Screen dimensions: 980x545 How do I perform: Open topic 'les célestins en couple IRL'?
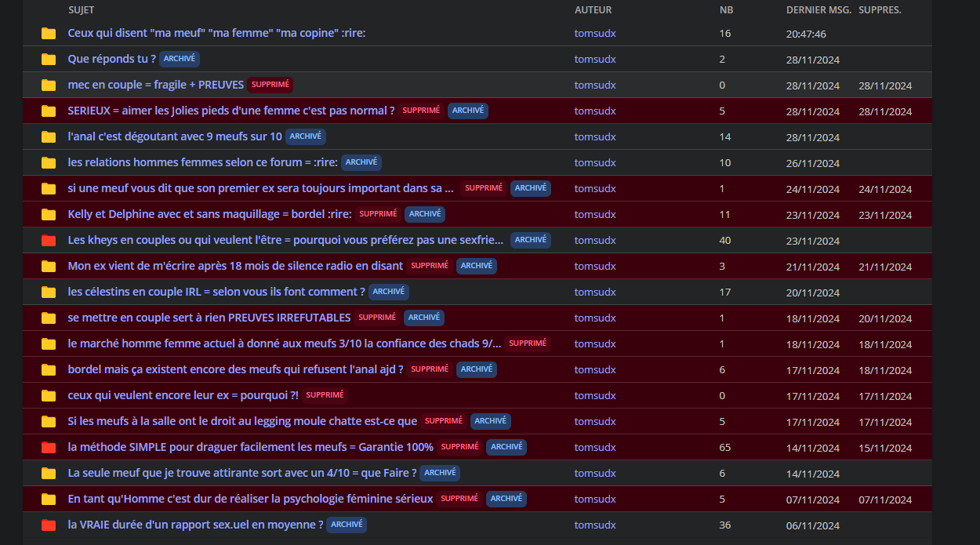(x=216, y=292)
